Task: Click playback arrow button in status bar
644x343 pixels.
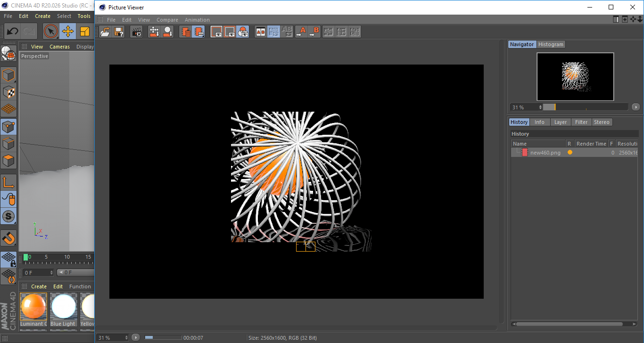Action: coord(136,337)
